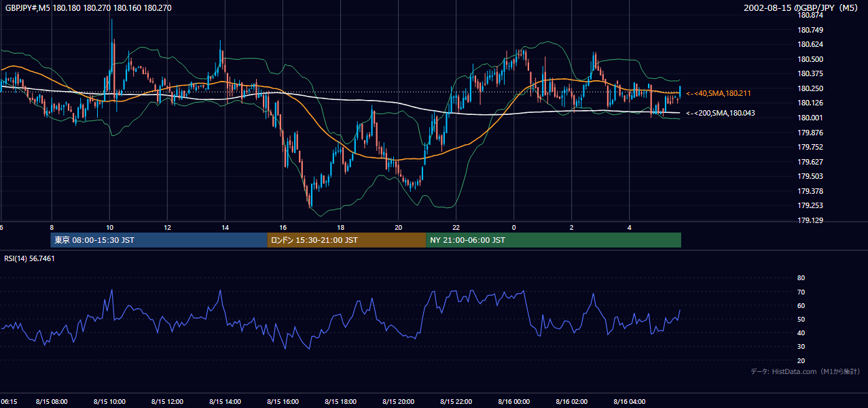Click the 180.001 price axis label
Screen dimensions: 868x408
click(x=811, y=118)
